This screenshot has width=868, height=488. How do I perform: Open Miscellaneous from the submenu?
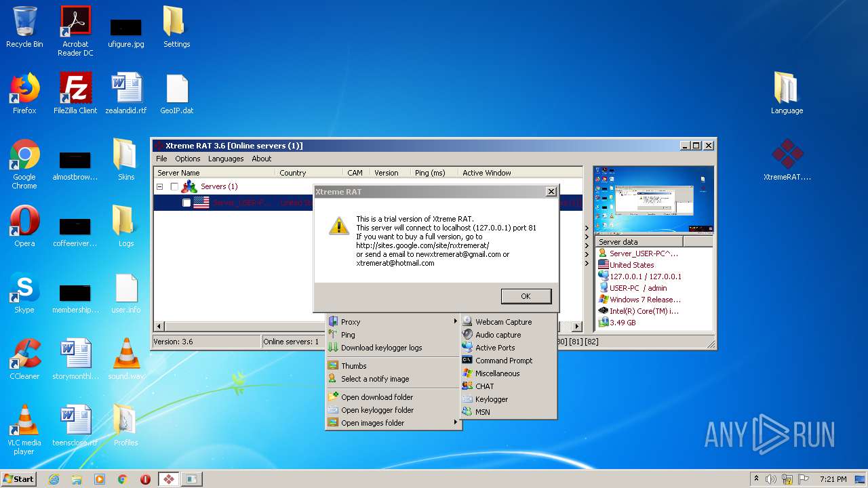click(509, 373)
